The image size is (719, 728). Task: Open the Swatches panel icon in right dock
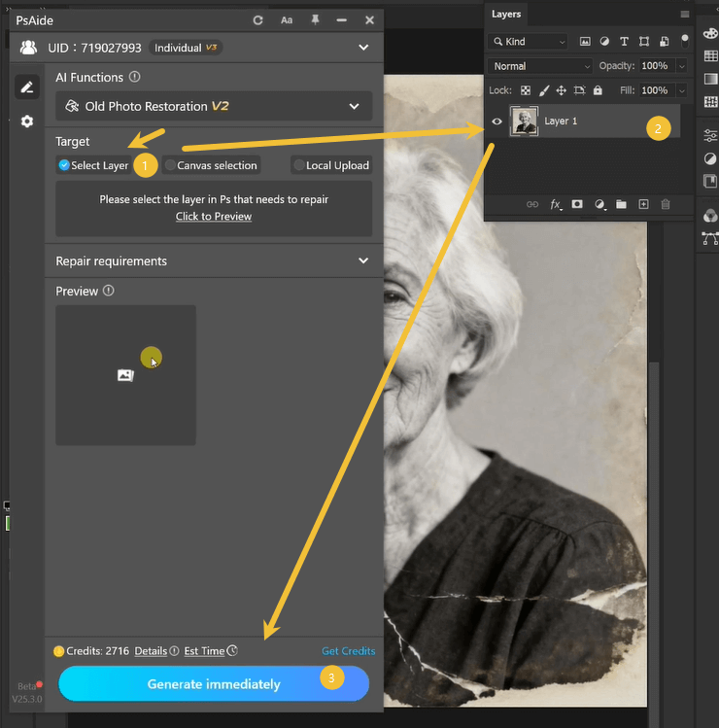coord(710,56)
